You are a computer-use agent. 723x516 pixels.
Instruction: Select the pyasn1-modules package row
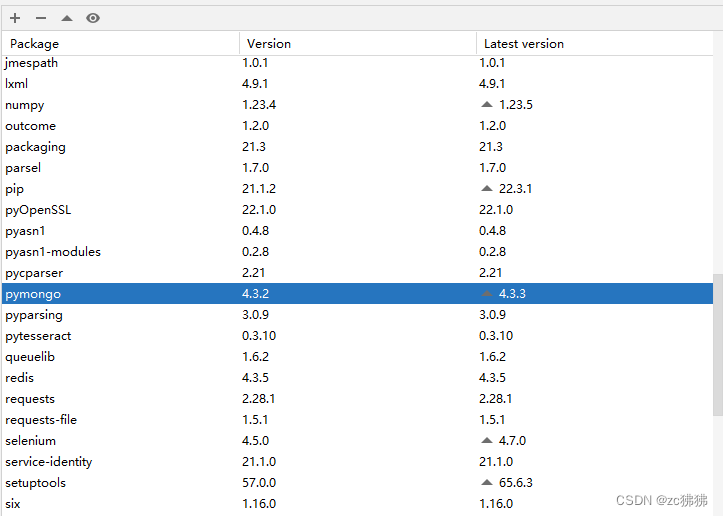(357, 252)
